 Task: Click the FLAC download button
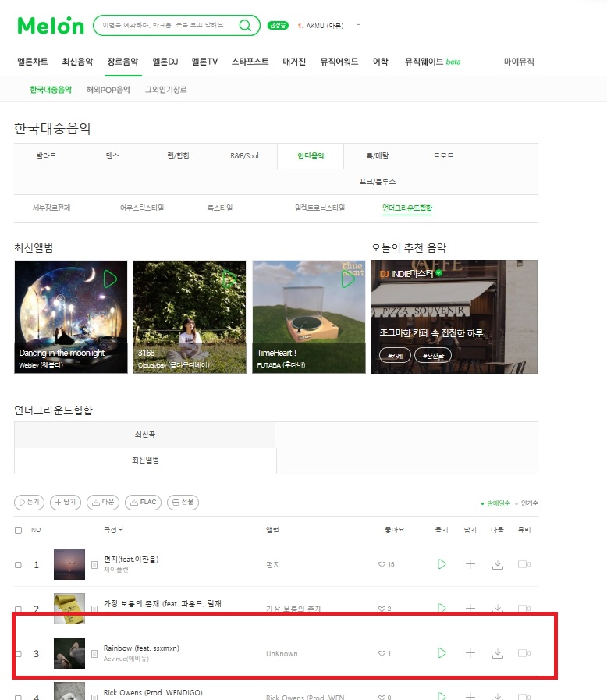click(143, 503)
